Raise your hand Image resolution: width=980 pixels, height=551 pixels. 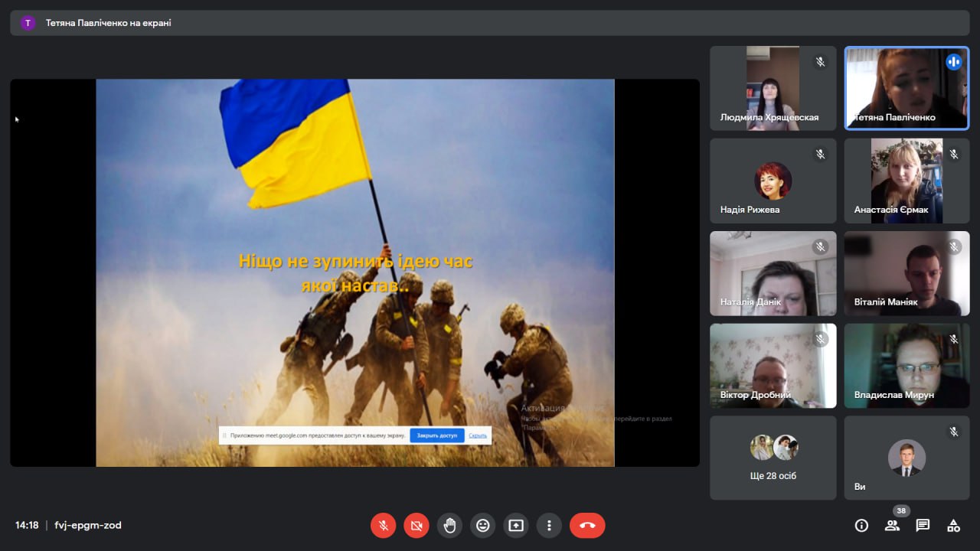coord(449,525)
